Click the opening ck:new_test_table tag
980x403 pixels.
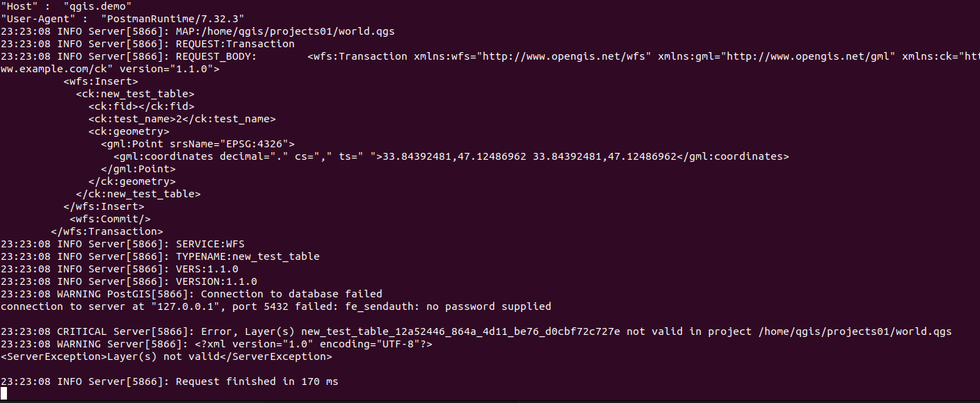point(135,94)
